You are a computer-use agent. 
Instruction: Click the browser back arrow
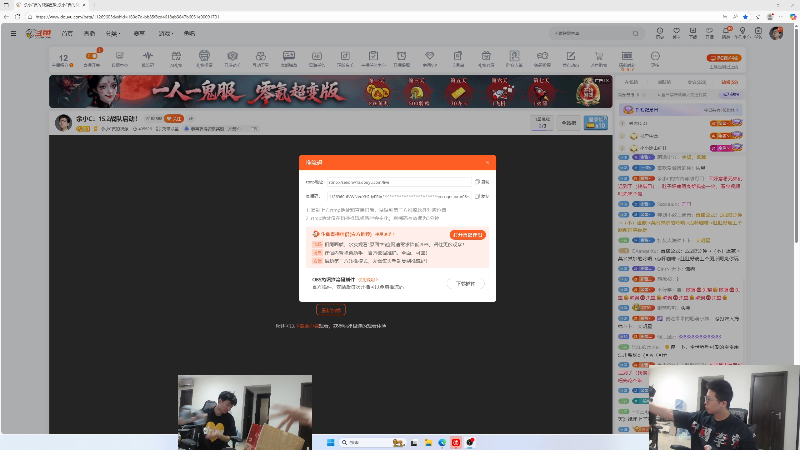pos(6,17)
